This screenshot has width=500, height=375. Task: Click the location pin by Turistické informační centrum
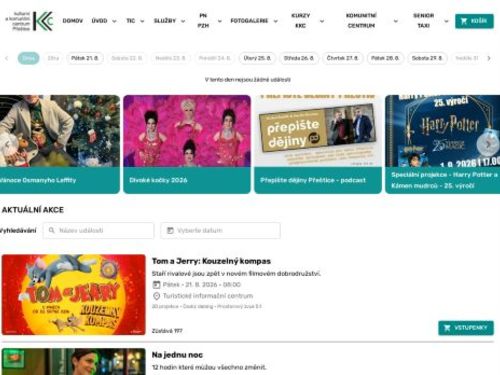point(156,296)
